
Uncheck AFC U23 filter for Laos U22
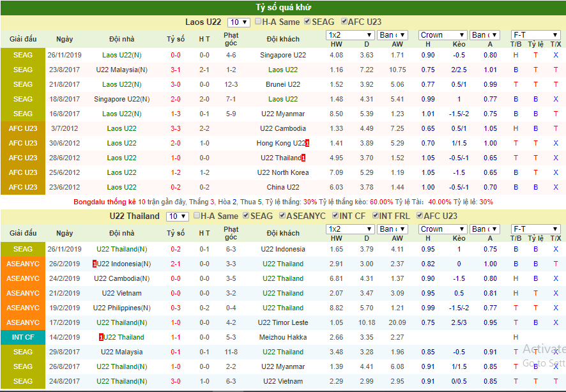pos(344,21)
